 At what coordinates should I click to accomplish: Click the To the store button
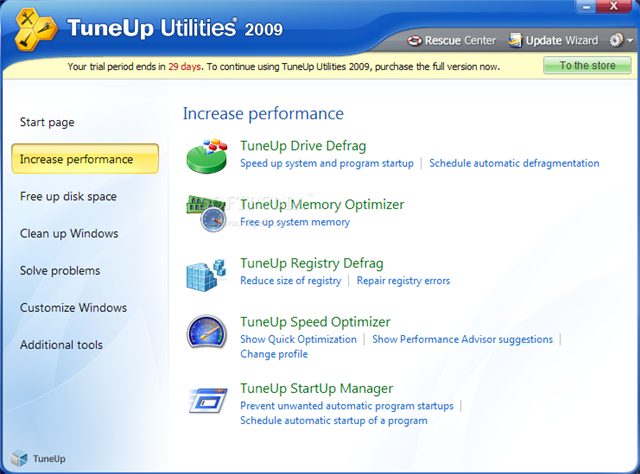click(587, 65)
